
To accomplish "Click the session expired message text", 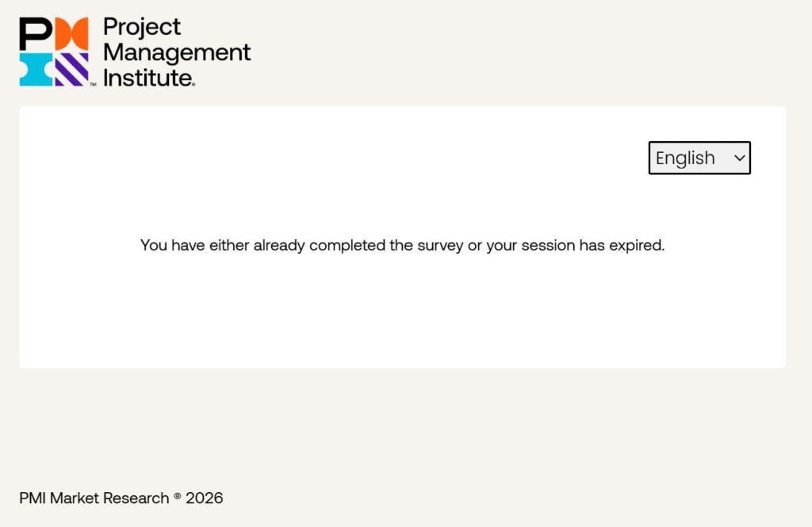I will click(x=402, y=246).
